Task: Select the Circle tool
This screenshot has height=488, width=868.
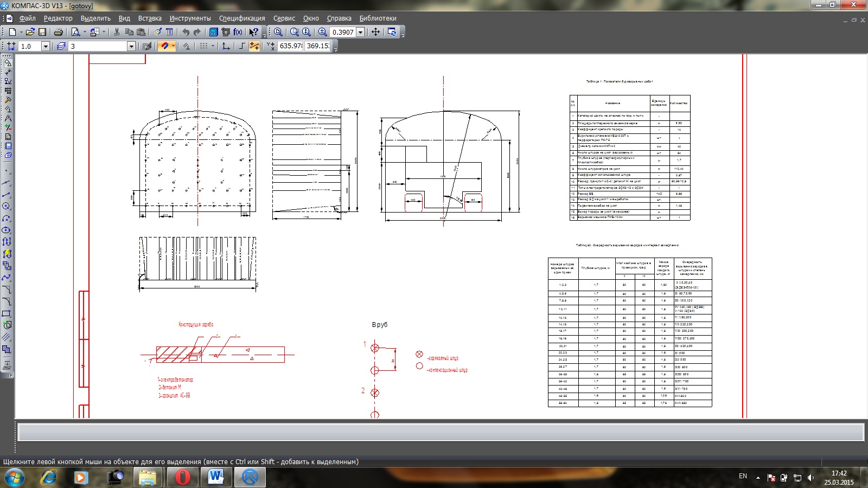Action: (7, 207)
